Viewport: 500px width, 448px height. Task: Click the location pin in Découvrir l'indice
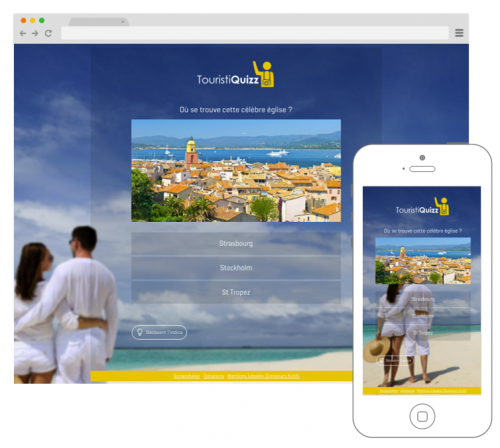[x=140, y=332]
